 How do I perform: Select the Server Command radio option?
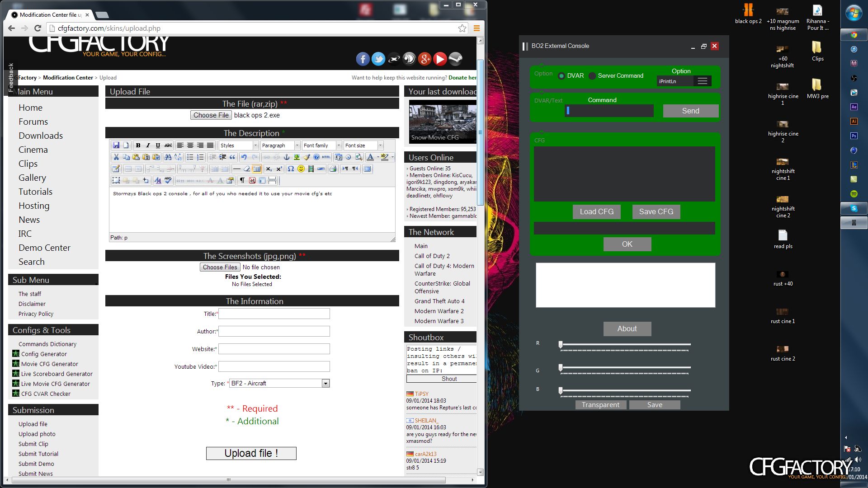(592, 76)
